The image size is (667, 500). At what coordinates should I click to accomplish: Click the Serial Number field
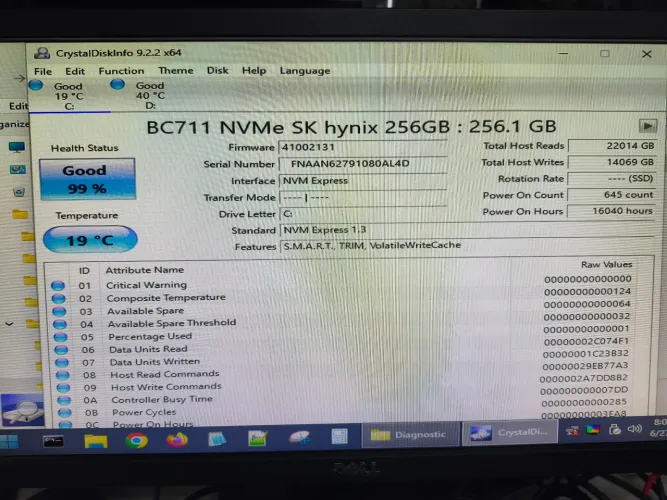(362, 164)
